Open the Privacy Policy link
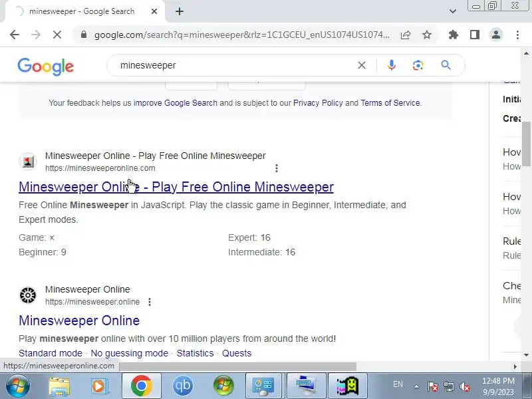The image size is (532, 399). [318, 103]
